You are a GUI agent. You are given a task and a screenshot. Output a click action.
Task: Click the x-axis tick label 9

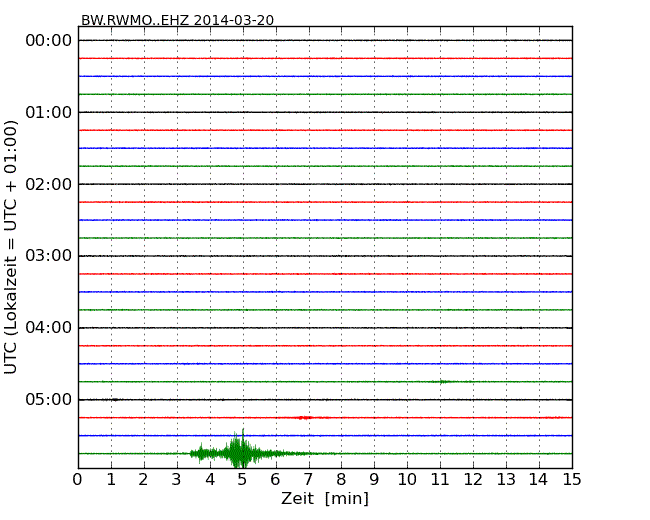pyautogui.click(x=374, y=480)
